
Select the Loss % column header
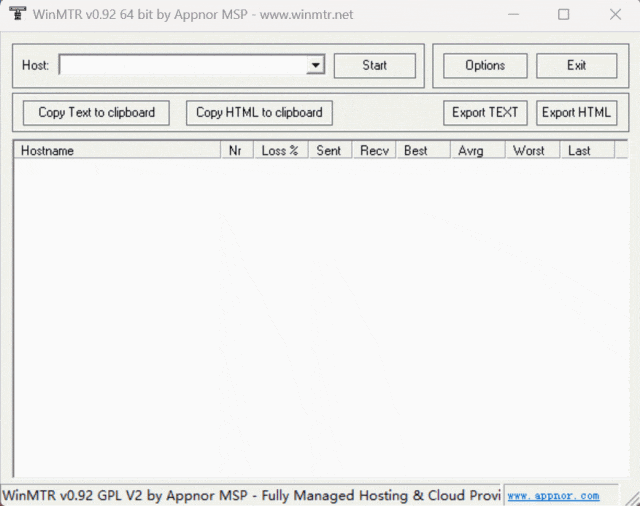coord(281,151)
